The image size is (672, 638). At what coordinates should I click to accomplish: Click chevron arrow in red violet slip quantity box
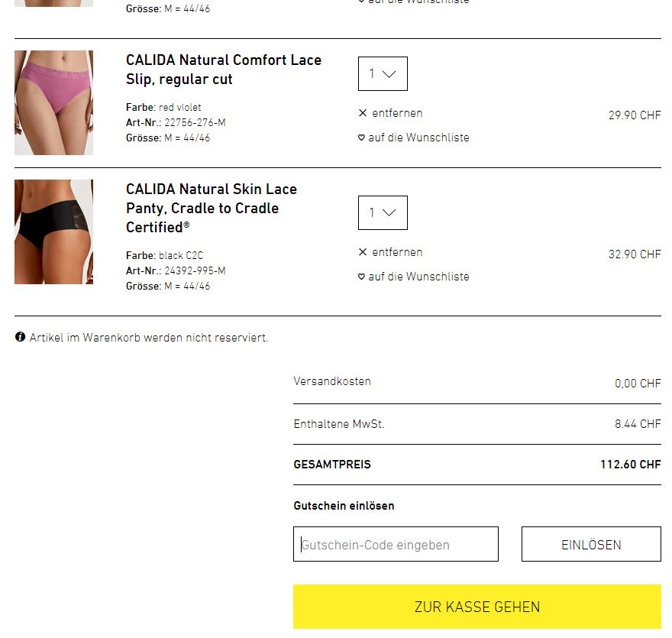pos(389,74)
